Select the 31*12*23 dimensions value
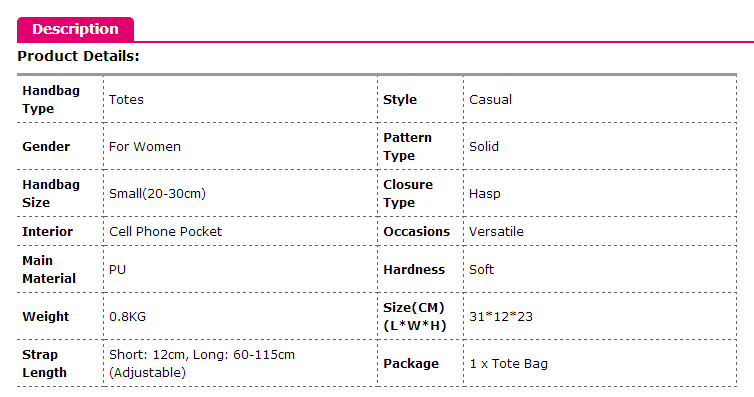 pyautogui.click(x=501, y=317)
